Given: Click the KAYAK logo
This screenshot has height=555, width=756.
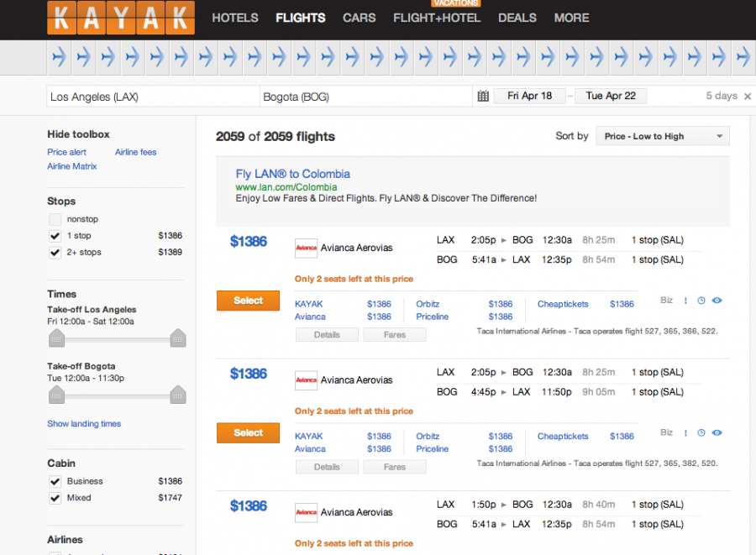Looking at the screenshot, I should point(121,18).
